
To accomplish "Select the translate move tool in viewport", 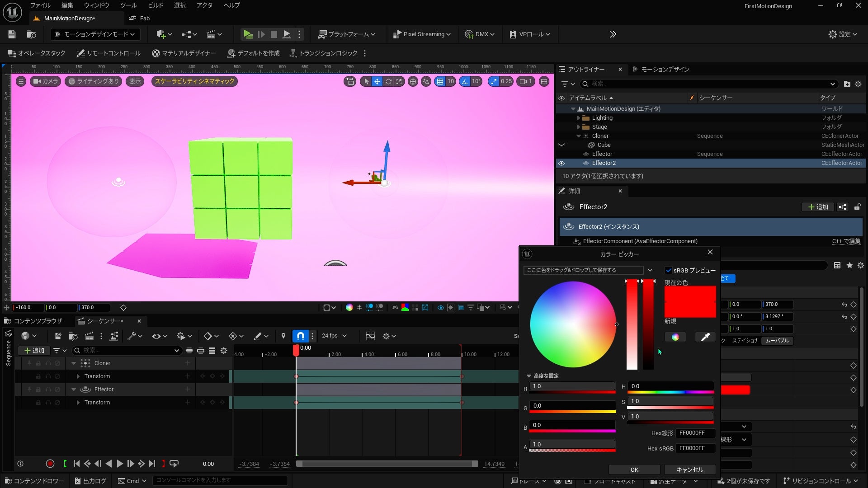I will pos(377,82).
